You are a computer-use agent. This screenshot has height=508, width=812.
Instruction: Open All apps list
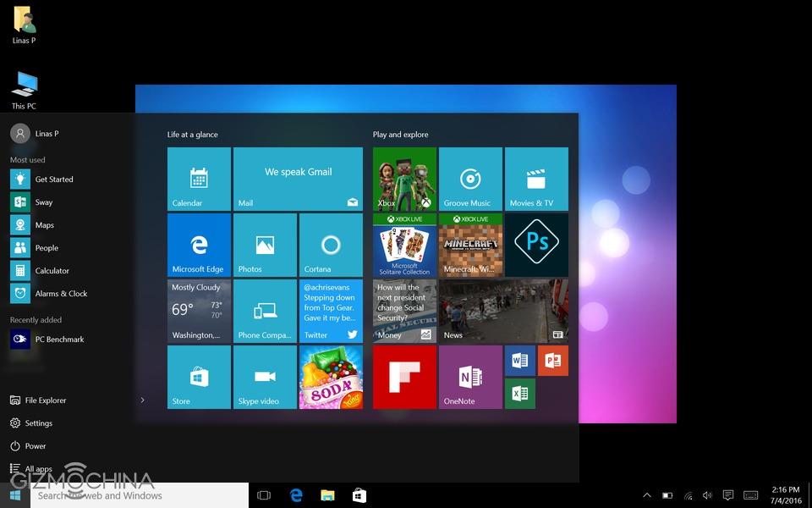click(38, 469)
